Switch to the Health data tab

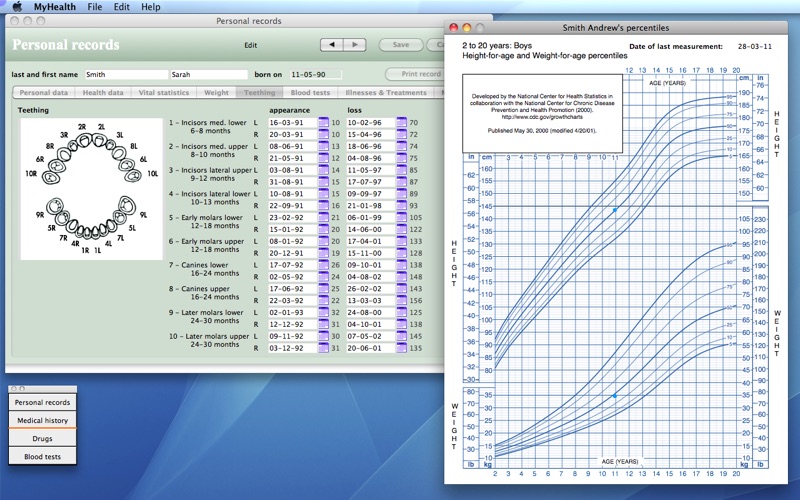(103, 92)
